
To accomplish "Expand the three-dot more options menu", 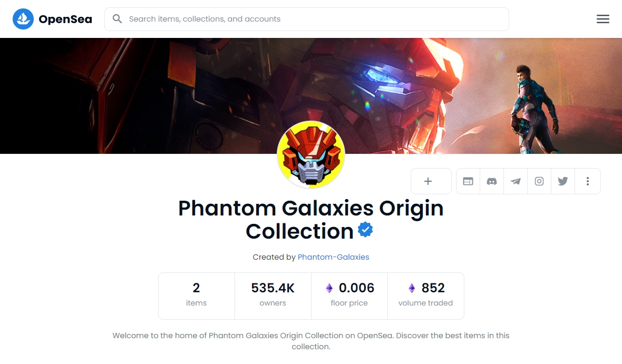I will tap(588, 181).
